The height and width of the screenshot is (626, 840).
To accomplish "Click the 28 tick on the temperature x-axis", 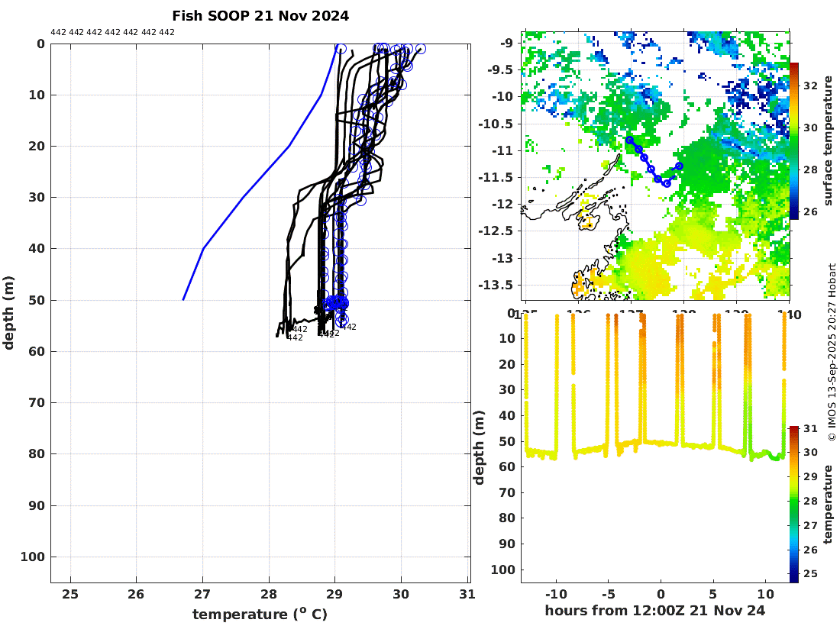I will click(268, 594).
